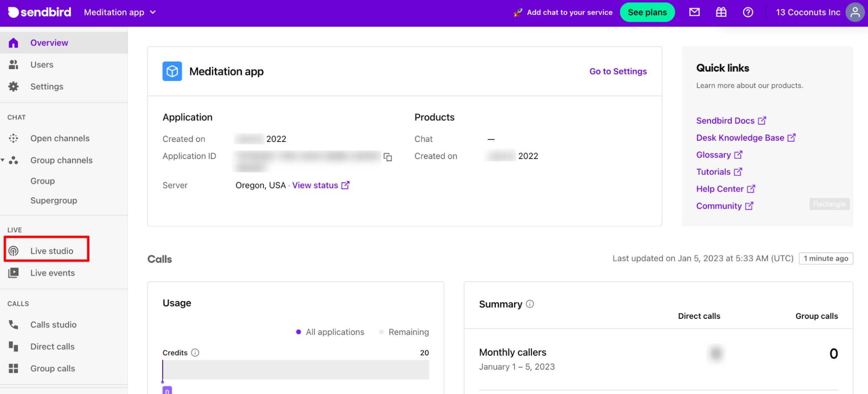868x394 pixels.
Task: Click the View status external link icon
Action: point(345,185)
